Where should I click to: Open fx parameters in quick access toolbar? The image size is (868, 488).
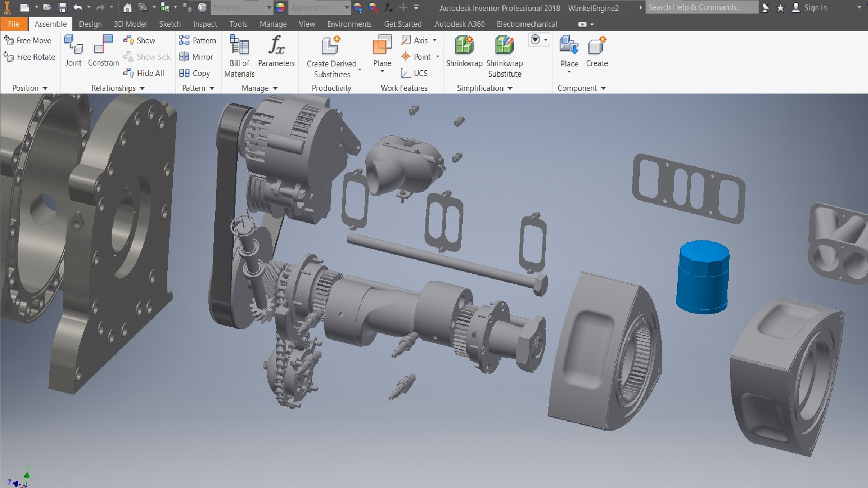coord(388,7)
